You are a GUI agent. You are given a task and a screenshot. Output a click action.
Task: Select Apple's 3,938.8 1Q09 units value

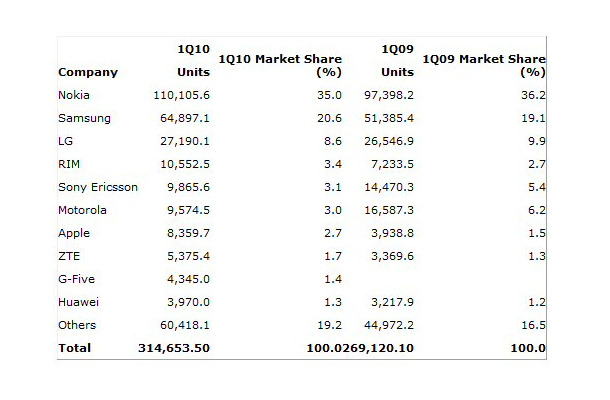pyautogui.click(x=392, y=233)
